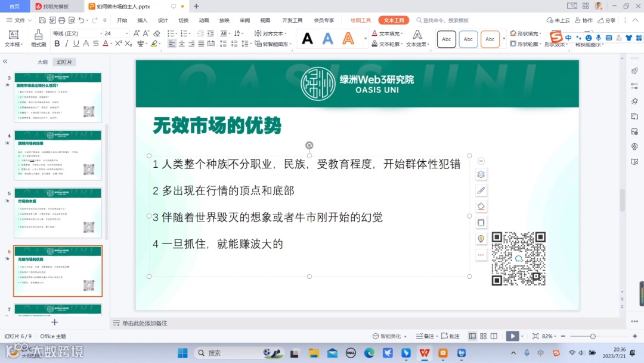Align text to the left
The width and height of the screenshot is (644, 363).
[x=172, y=44]
